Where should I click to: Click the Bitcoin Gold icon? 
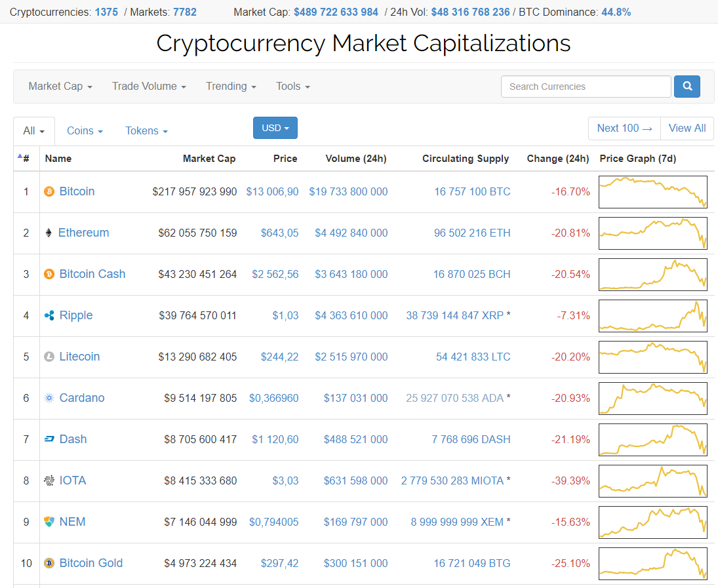point(49,563)
